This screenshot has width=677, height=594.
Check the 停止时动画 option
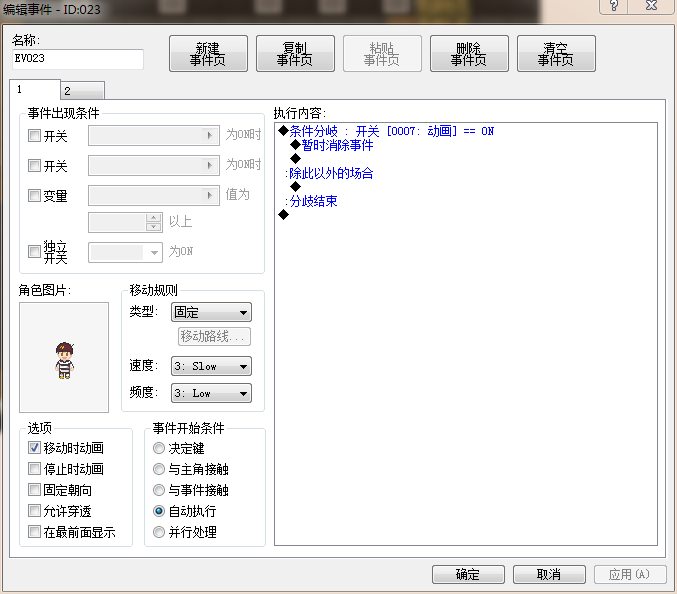(34, 468)
